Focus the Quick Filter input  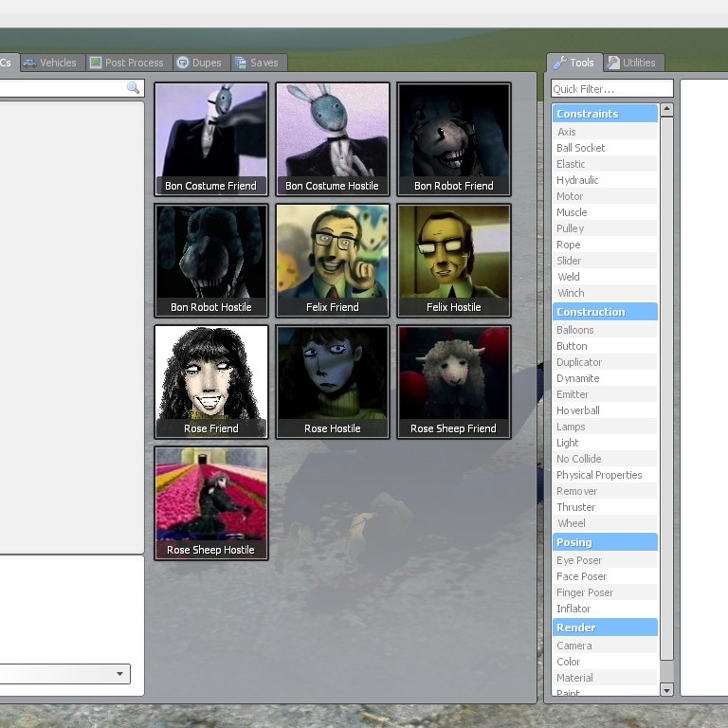point(612,89)
